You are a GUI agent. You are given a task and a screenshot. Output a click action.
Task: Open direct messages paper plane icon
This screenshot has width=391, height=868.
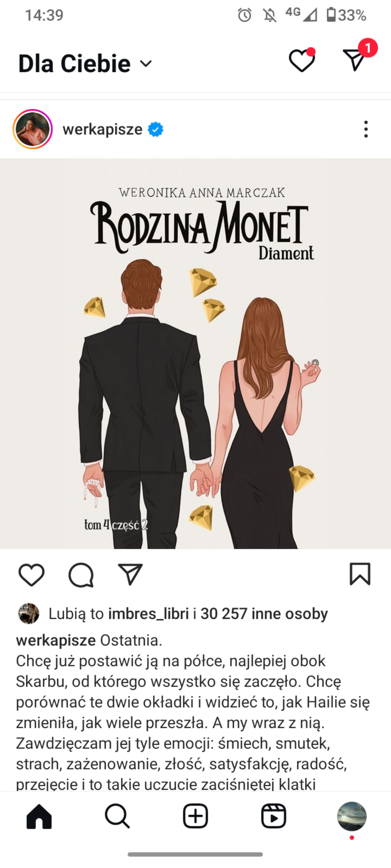coord(355,59)
